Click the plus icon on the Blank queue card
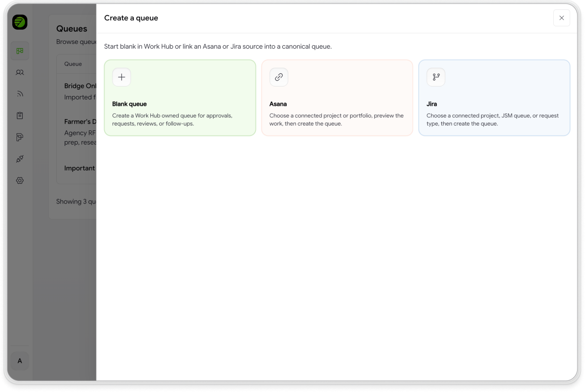Image resolution: width=585 pixels, height=392 pixels. (x=121, y=77)
